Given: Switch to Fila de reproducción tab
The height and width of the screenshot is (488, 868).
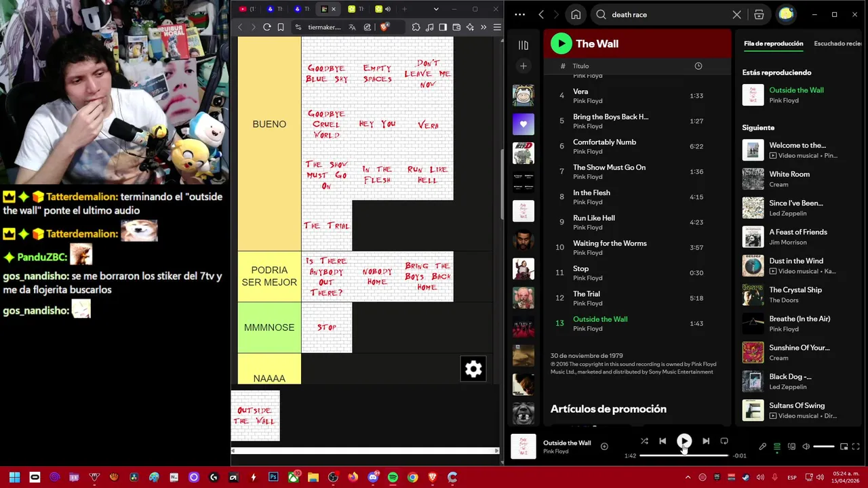Looking at the screenshot, I should (x=773, y=43).
